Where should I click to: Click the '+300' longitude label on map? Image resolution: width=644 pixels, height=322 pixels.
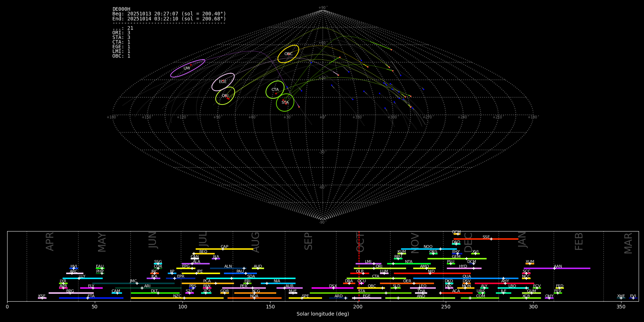coord(392,117)
